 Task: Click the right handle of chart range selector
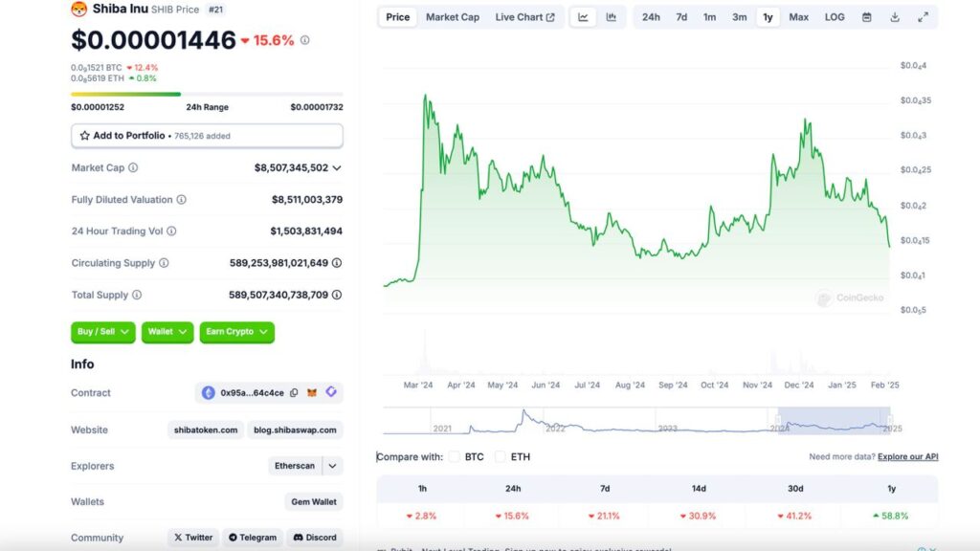click(x=890, y=421)
